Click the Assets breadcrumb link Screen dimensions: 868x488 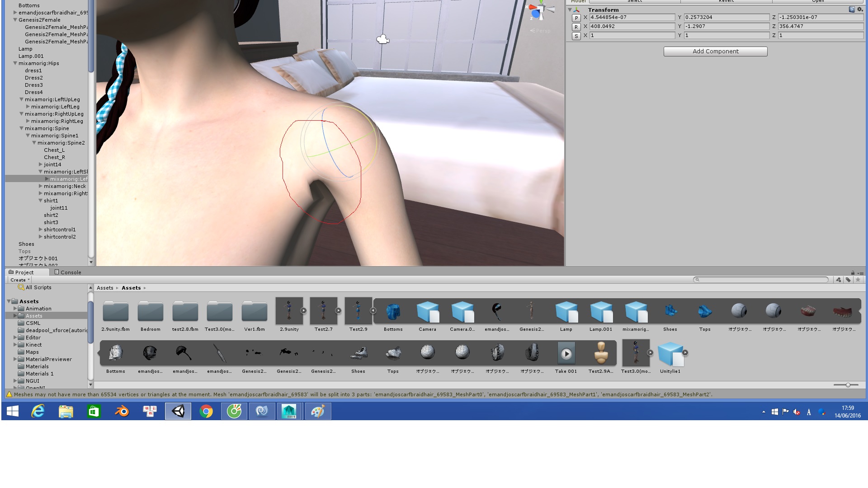click(x=105, y=288)
